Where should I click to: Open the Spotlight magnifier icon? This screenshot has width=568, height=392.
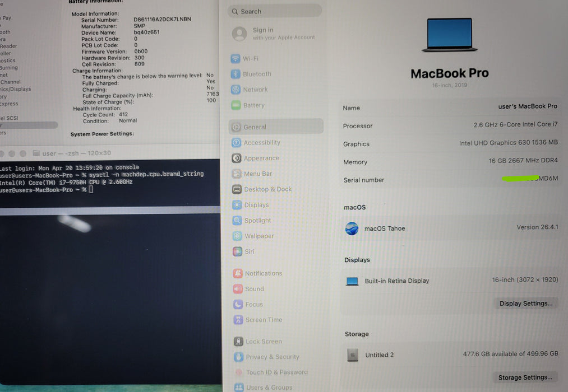(x=237, y=221)
